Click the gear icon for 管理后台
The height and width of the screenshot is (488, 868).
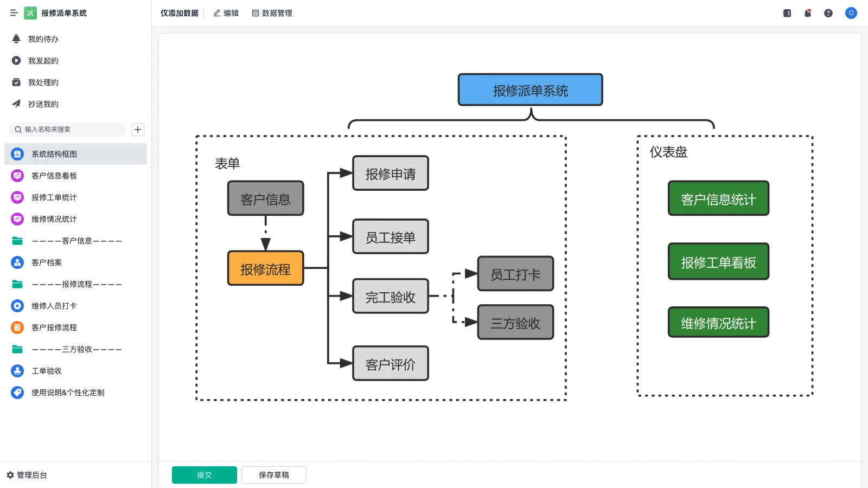10,475
